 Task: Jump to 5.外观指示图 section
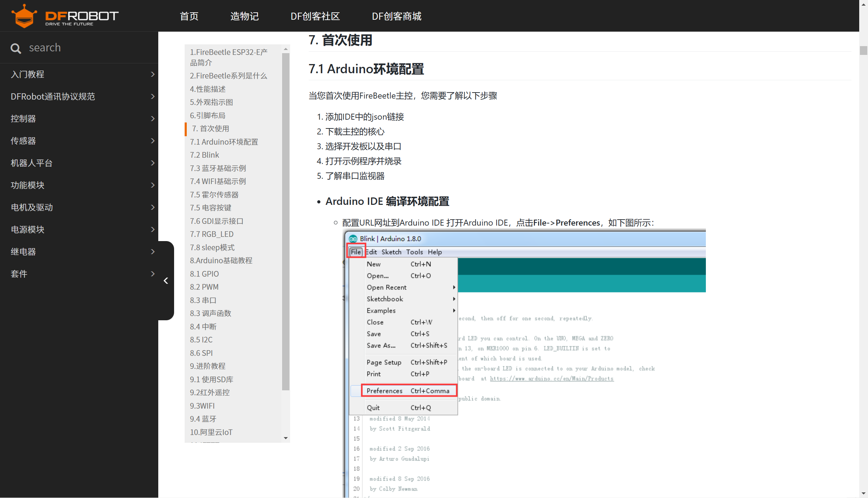211,102
